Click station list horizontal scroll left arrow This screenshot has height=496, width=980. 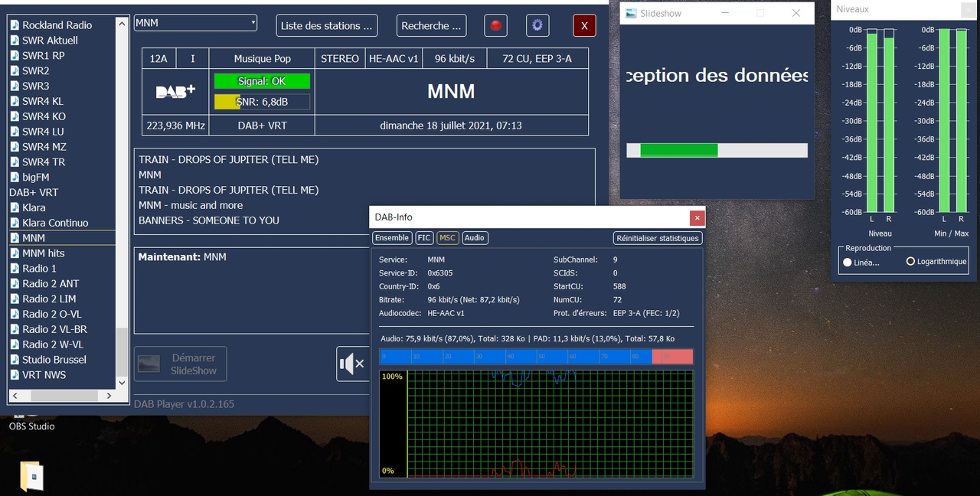tap(15, 396)
